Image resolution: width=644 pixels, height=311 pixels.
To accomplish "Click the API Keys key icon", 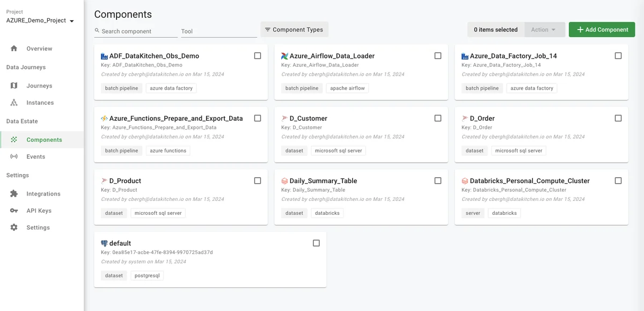I will click(x=14, y=211).
